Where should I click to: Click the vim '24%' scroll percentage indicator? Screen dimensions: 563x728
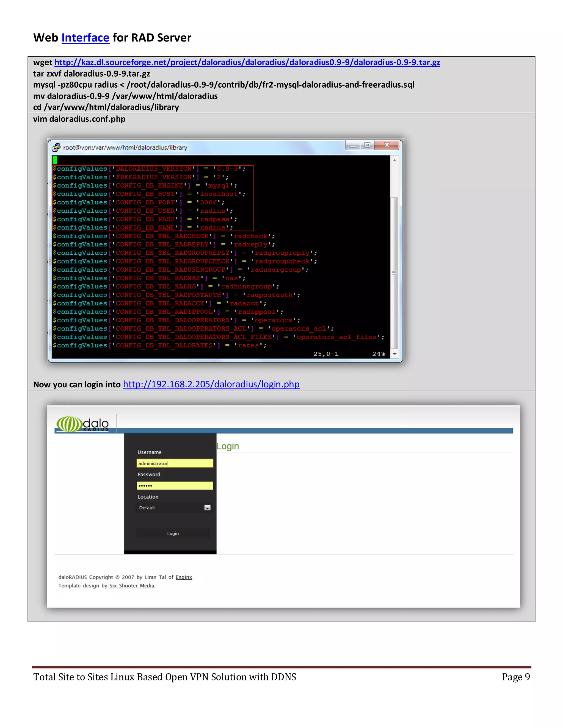379,354
